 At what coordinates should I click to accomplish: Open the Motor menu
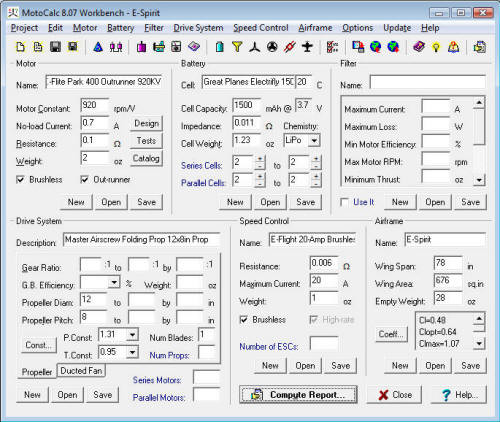coord(85,28)
